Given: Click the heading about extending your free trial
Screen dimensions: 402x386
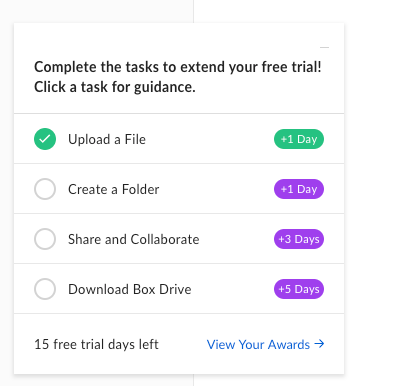Looking at the screenshot, I should point(178,67).
